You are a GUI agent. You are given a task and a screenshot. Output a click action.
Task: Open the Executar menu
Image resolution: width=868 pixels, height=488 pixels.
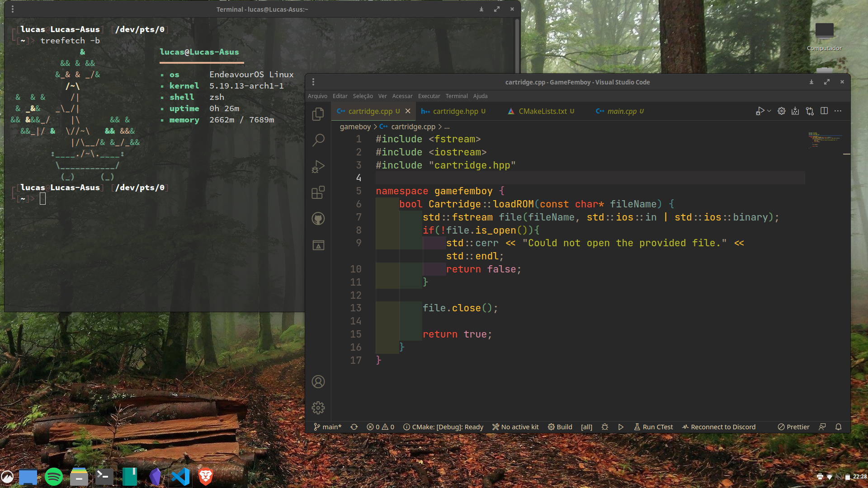click(x=429, y=96)
